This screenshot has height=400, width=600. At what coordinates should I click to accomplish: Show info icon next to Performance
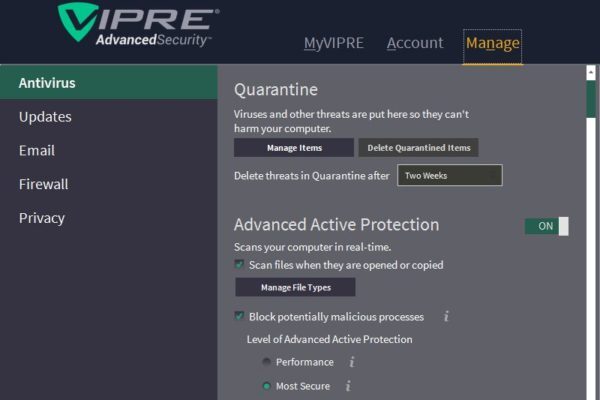tap(352, 362)
